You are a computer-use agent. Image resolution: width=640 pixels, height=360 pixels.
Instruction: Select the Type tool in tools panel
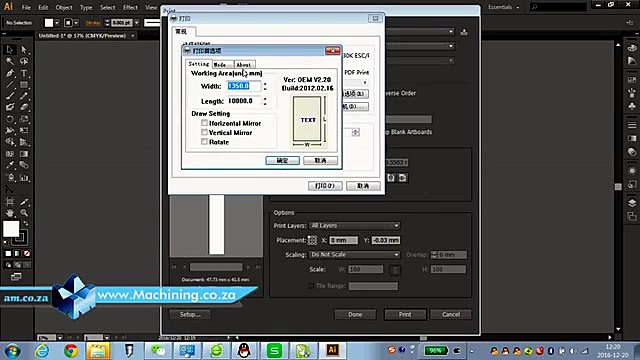24,73
